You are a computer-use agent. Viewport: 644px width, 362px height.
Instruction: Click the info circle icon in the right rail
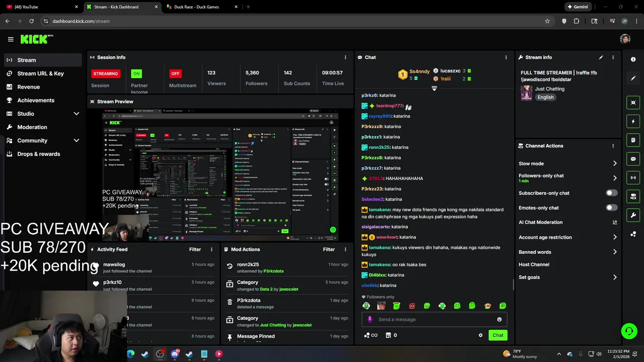click(633, 59)
